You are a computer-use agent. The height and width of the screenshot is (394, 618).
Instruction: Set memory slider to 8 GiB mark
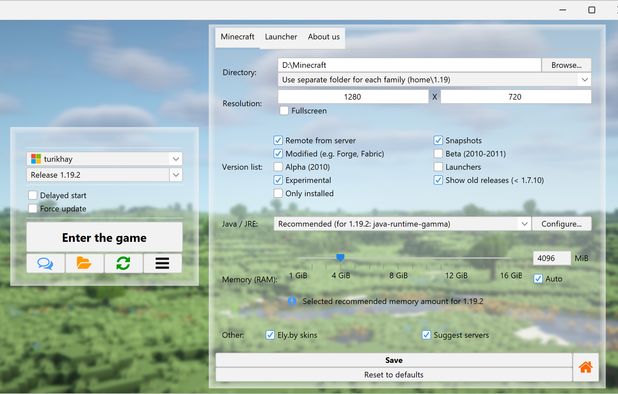click(398, 258)
